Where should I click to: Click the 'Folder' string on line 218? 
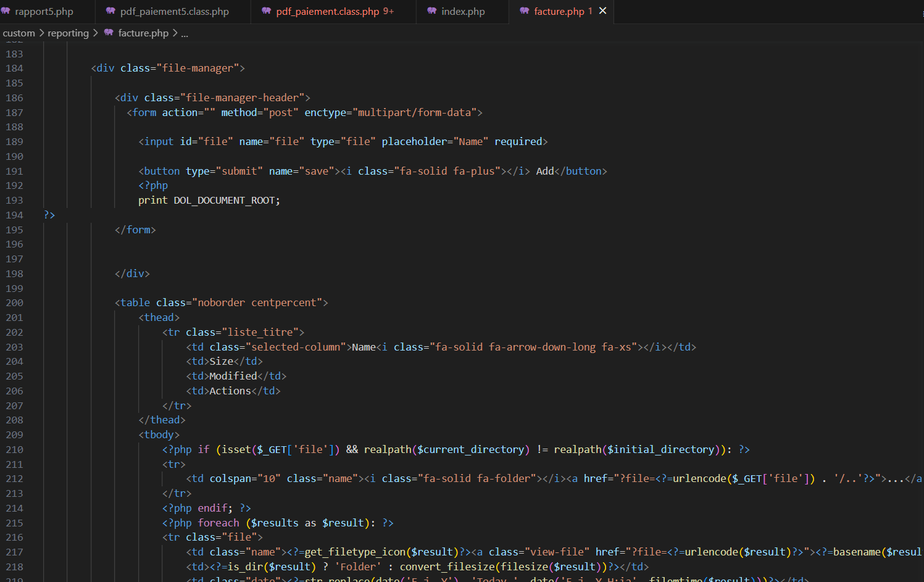[358, 567]
